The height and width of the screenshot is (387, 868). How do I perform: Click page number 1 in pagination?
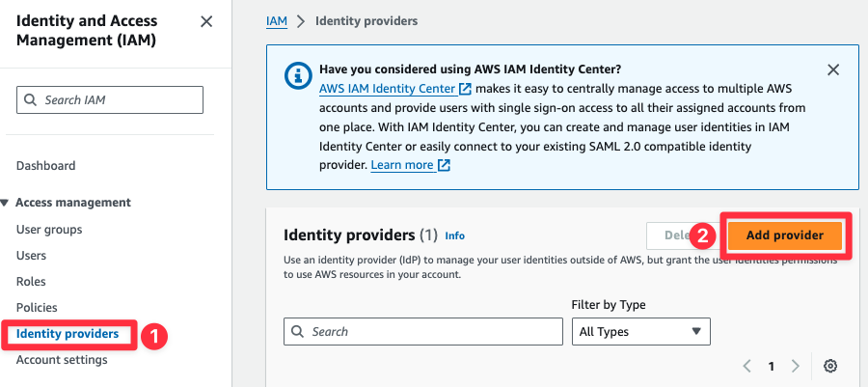tap(772, 366)
